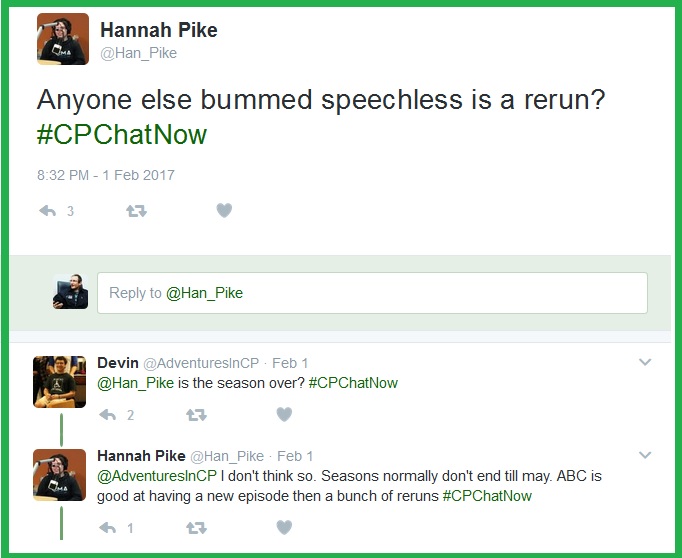Screen dimensions: 682x558
Task: Like Hannah Pike's main tweet
Action: coord(224,211)
